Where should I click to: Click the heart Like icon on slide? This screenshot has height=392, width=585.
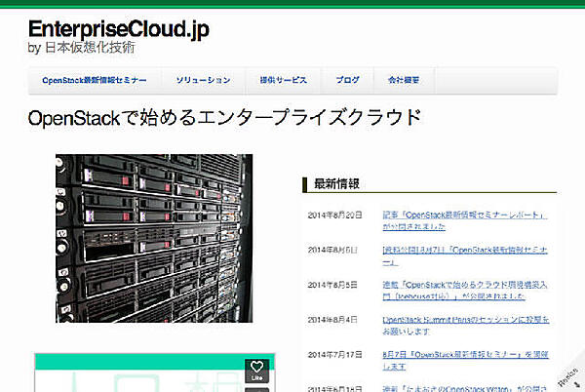[x=258, y=370]
